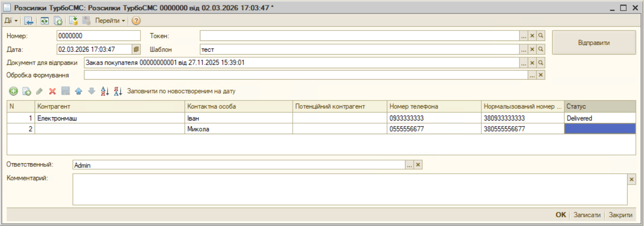Click the red X delete row icon
This screenshot has width=644, height=226.
52,91
